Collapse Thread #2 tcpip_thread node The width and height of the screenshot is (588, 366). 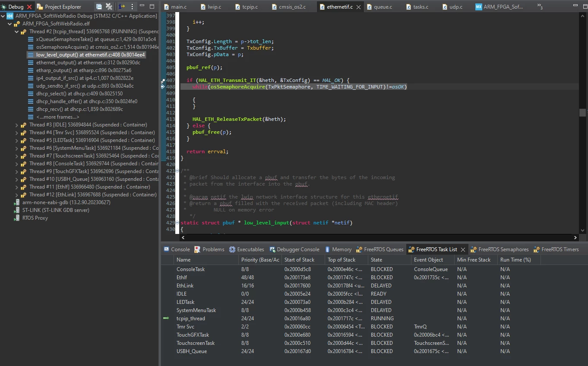point(17,32)
